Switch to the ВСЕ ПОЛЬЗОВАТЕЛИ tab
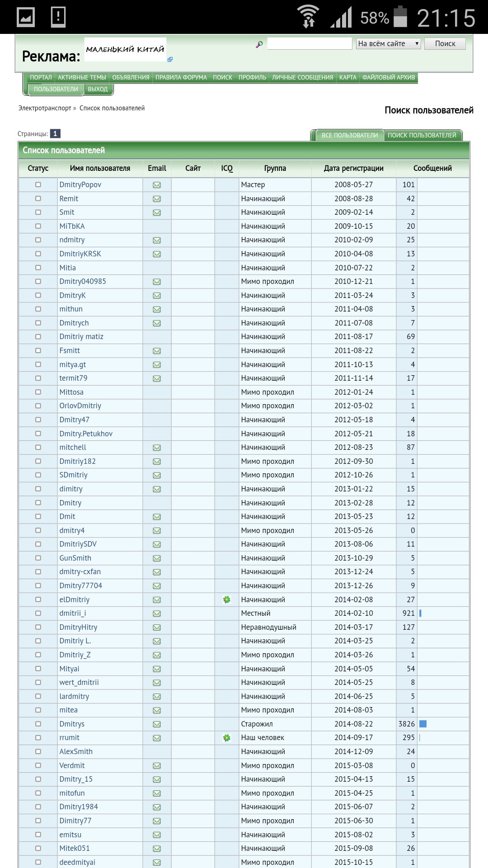Screen dimensions: 488x868 (350, 135)
